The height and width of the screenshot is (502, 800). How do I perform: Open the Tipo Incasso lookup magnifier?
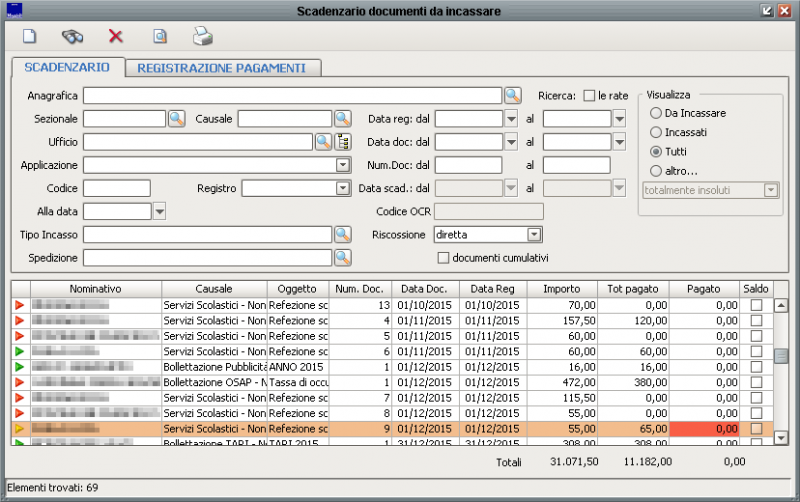pos(343,234)
